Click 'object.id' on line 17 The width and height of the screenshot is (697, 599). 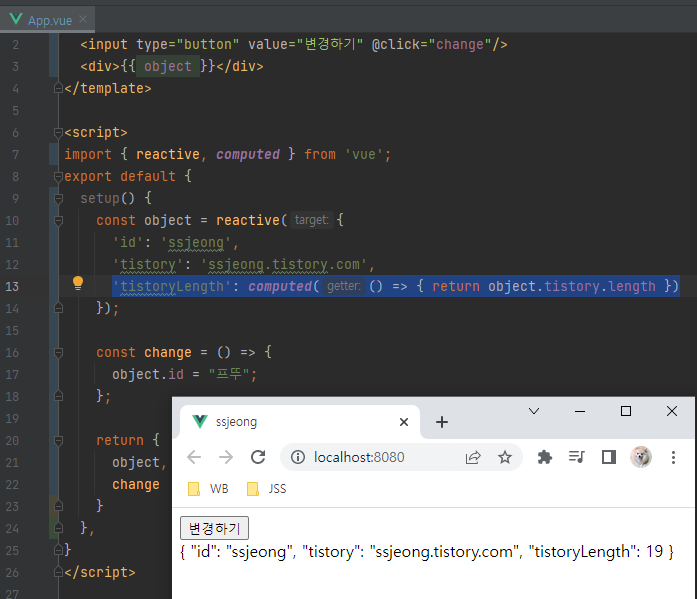pyautogui.click(x=148, y=374)
